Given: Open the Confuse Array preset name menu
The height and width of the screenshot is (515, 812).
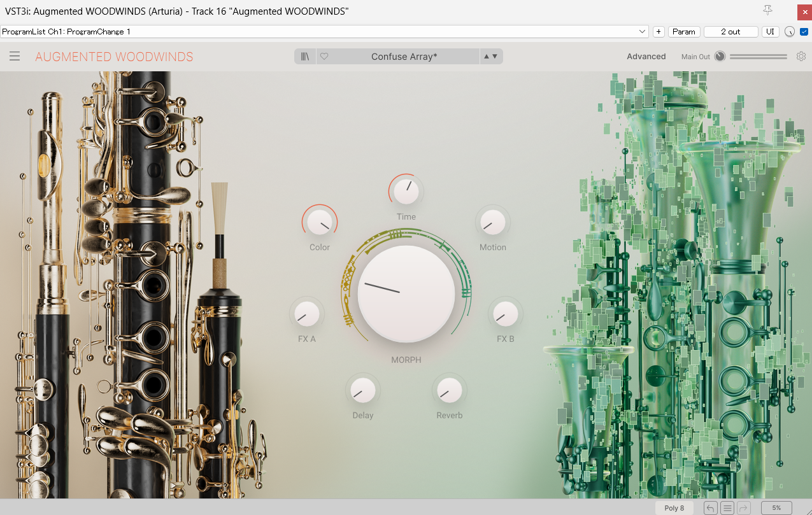Looking at the screenshot, I should [x=404, y=57].
